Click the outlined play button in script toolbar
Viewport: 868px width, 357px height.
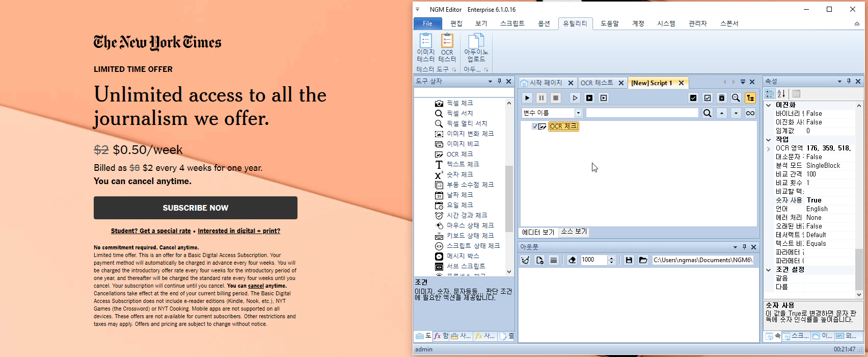click(575, 98)
